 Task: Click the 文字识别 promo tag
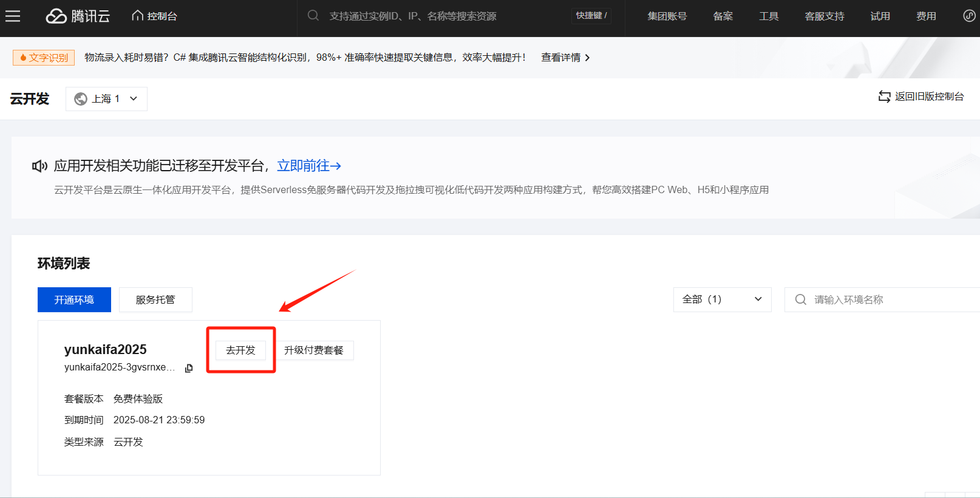[44, 58]
